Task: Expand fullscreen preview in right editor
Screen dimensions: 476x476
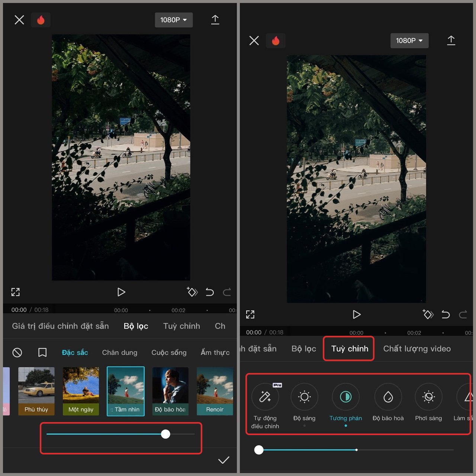Action: click(250, 315)
